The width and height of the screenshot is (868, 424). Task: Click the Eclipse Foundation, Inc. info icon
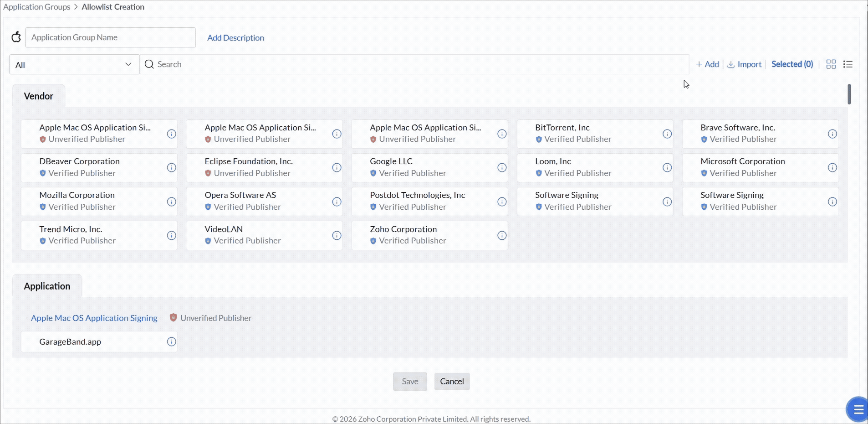(337, 167)
